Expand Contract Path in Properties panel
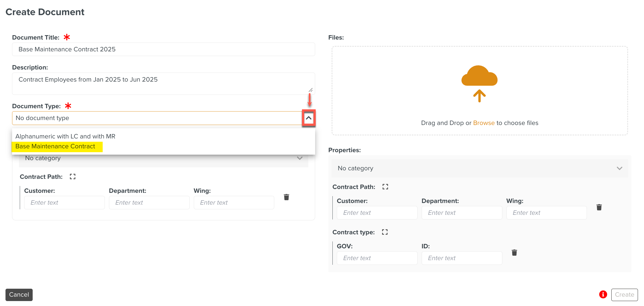The height and width of the screenshot is (306, 644). click(x=385, y=187)
